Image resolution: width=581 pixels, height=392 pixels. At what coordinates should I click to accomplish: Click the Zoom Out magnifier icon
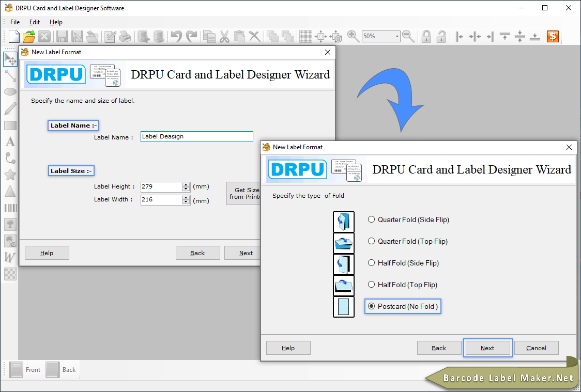[408, 36]
